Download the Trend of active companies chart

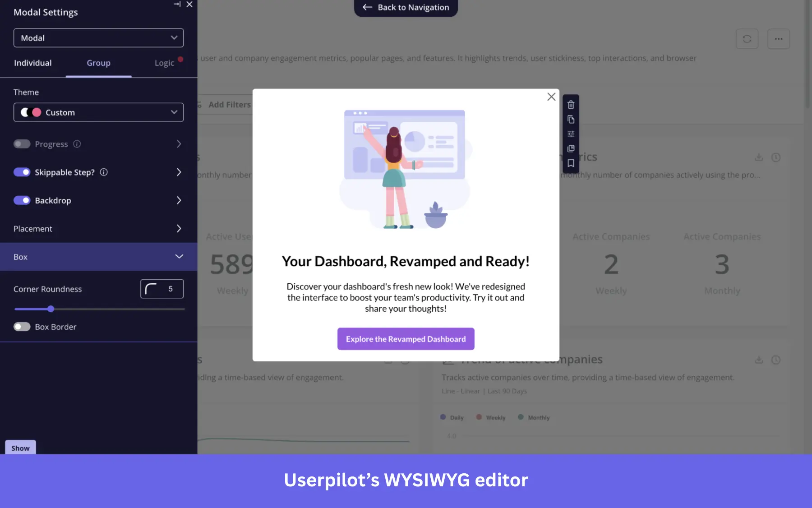758,360
